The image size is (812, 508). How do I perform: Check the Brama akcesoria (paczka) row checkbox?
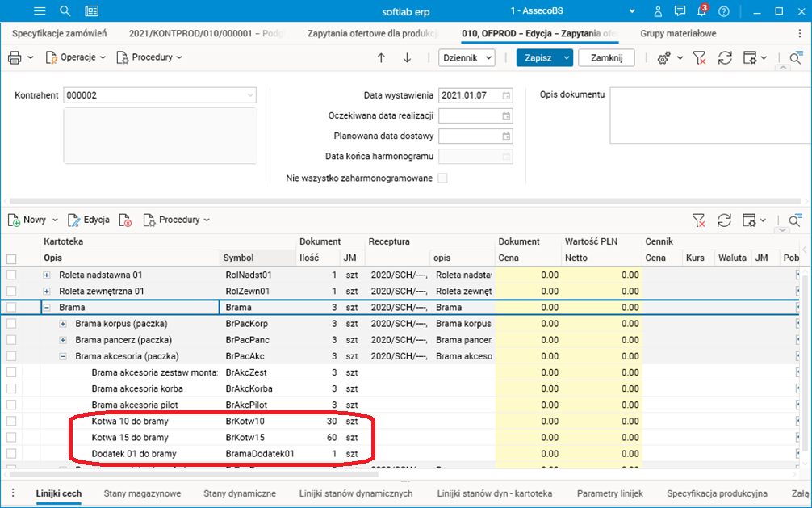pyautogui.click(x=11, y=356)
